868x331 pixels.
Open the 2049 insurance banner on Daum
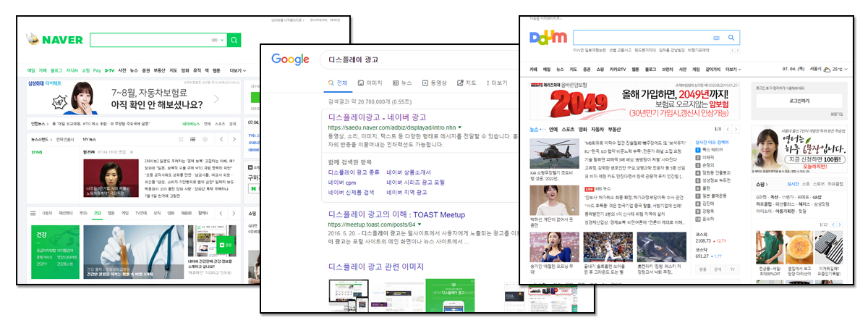[x=636, y=101]
